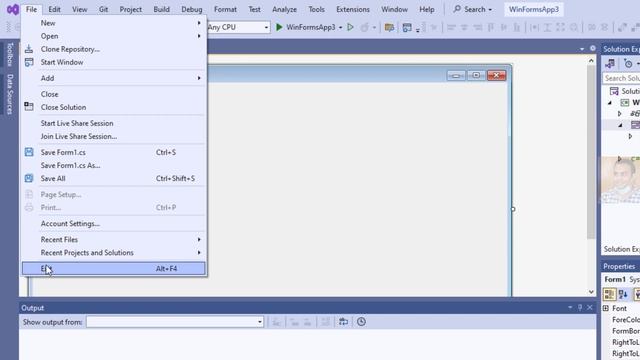Screen dimensions: 640x360
Task: Choose Save Form1.cs As option
Action: (x=113, y=165)
